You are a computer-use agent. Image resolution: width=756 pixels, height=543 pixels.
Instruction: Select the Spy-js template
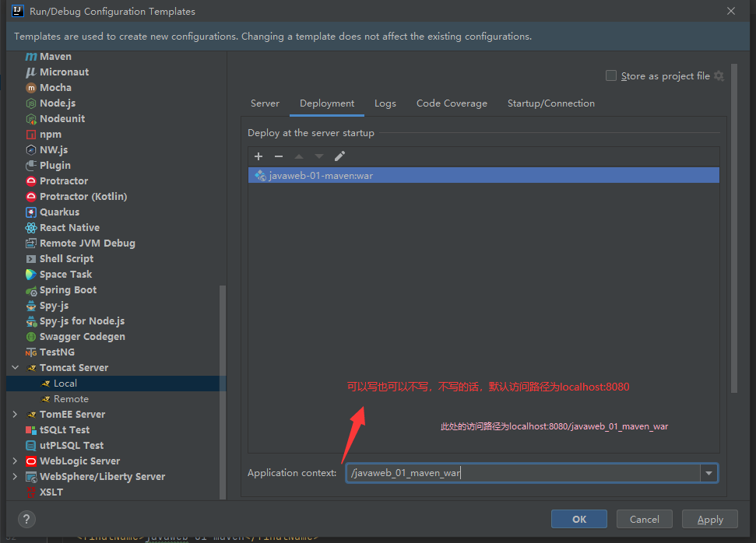pos(116,306)
